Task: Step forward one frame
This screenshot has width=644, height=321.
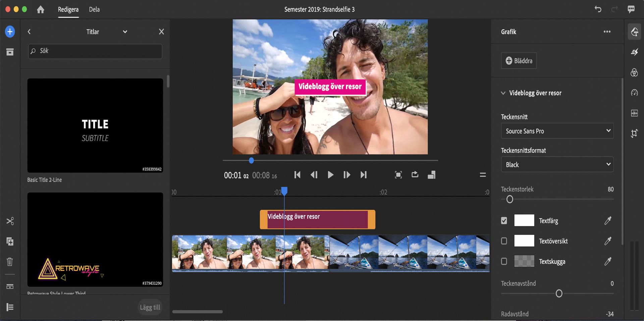Action: [347, 175]
